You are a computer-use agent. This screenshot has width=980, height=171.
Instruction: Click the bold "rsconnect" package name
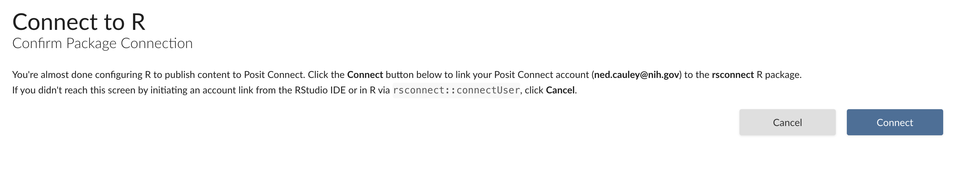point(733,75)
